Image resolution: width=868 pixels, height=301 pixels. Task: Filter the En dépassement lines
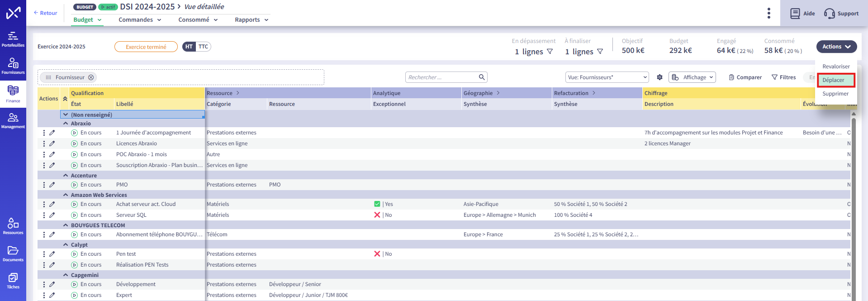click(550, 52)
